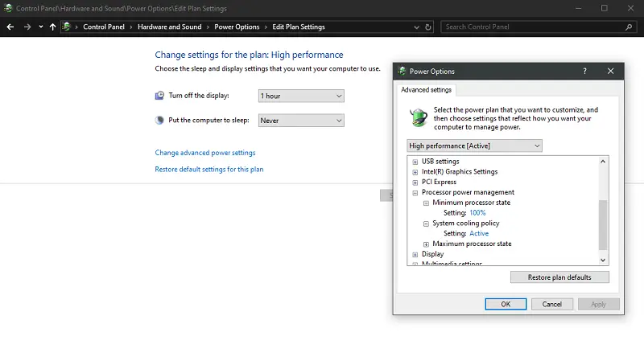
Task: Open the Turn off the display dropdown
Action: (301, 96)
